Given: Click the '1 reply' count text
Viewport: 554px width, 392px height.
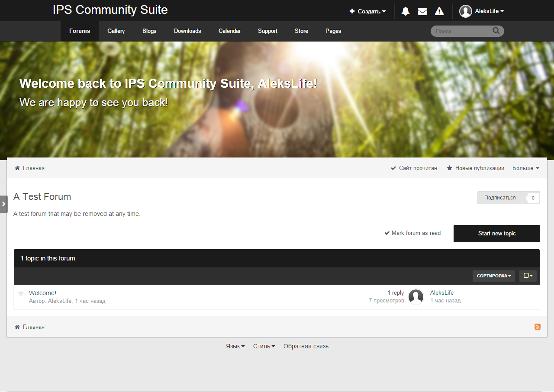Looking at the screenshot, I should click(396, 293).
